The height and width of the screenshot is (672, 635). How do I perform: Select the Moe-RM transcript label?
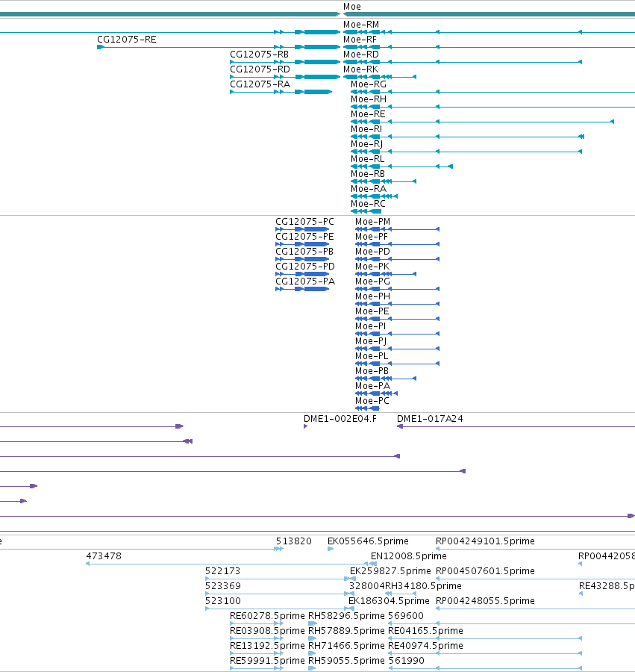tap(361, 25)
